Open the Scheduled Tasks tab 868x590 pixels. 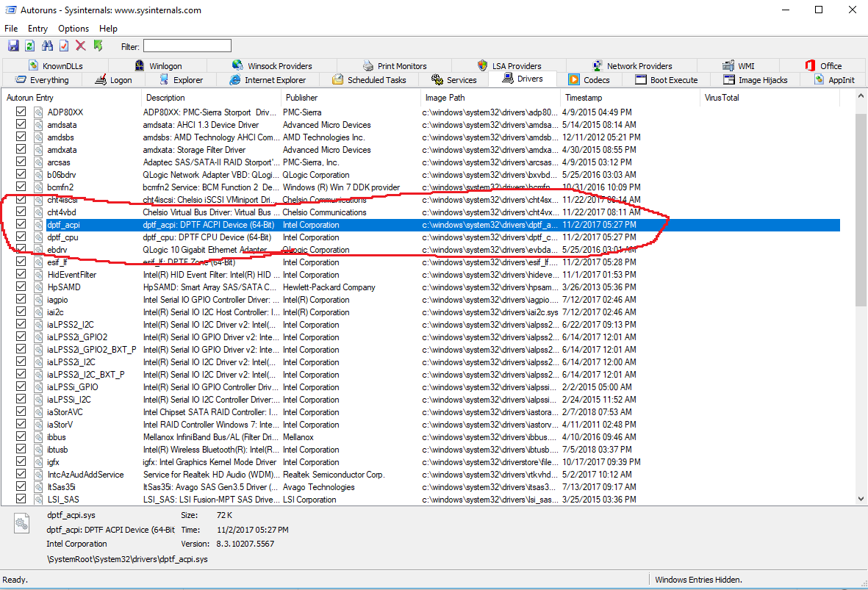(x=369, y=79)
